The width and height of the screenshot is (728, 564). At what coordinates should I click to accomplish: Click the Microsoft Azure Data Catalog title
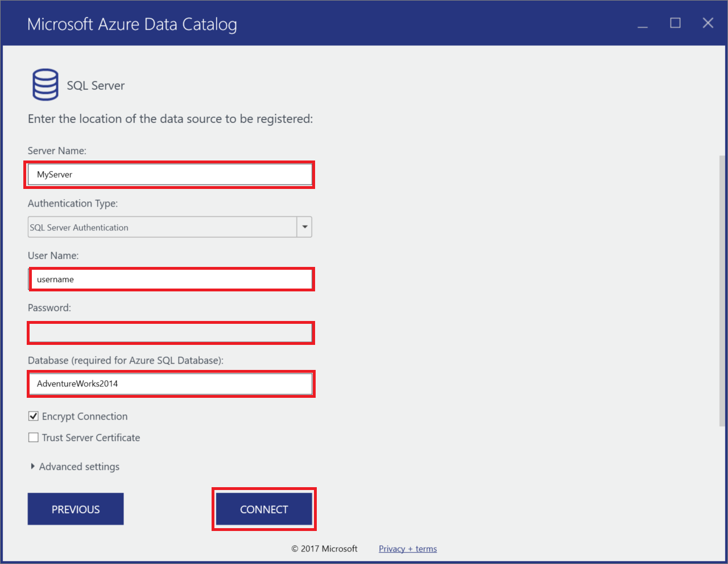132,24
